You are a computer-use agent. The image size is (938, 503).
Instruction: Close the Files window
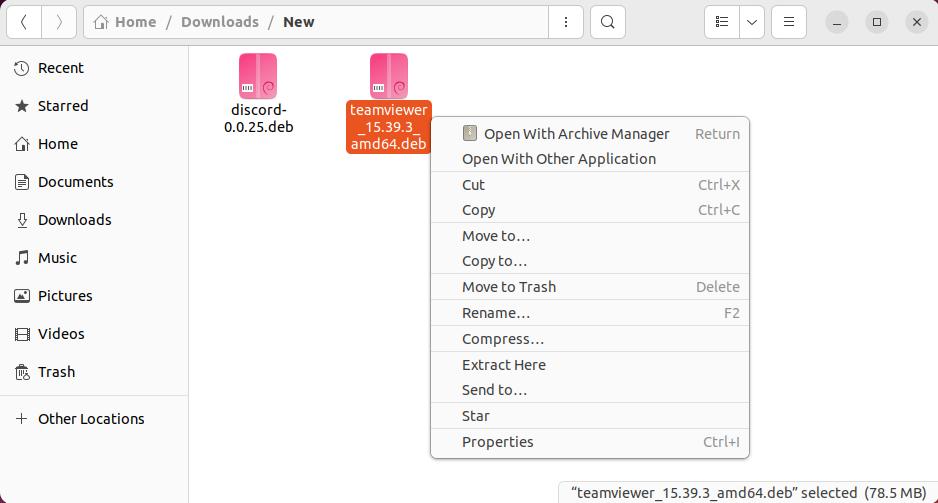[917, 22]
